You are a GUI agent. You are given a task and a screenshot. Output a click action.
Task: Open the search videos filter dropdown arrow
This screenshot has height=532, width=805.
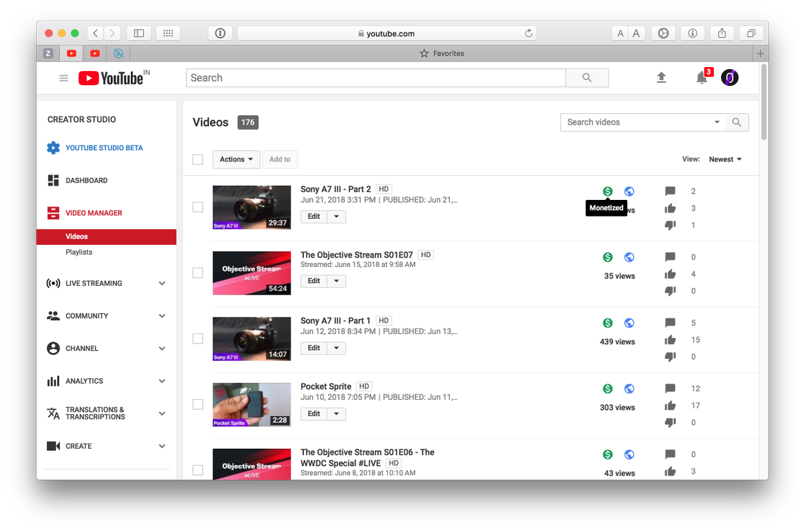click(x=717, y=122)
